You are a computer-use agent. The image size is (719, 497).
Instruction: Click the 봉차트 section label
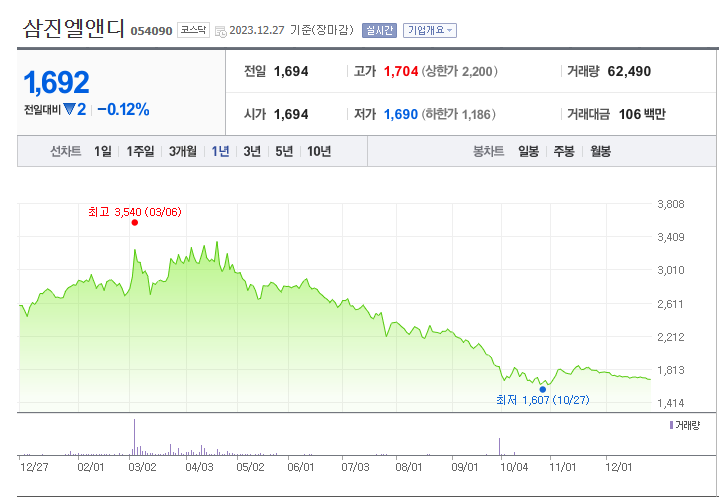coord(488,151)
